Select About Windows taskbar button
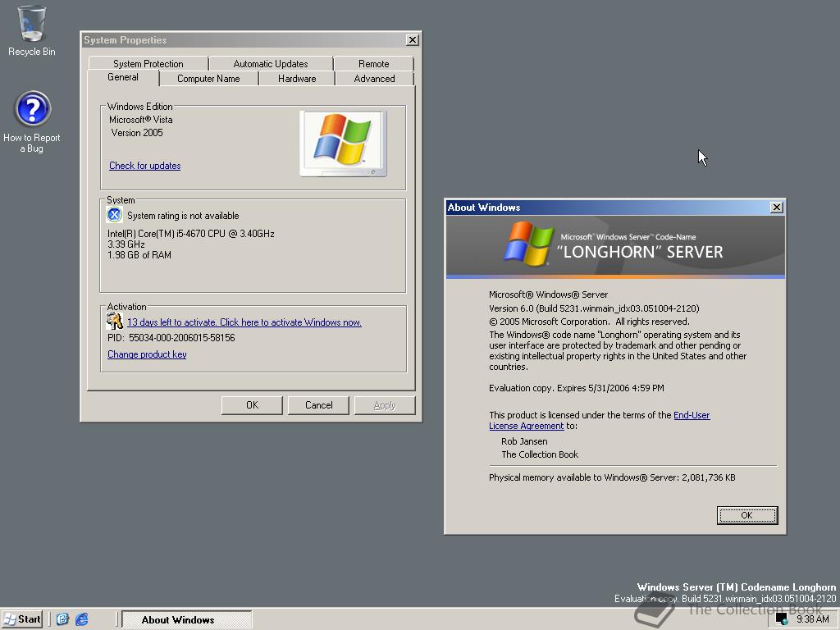Image resolution: width=840 pixels, height=630 pixels. [186, 619]
